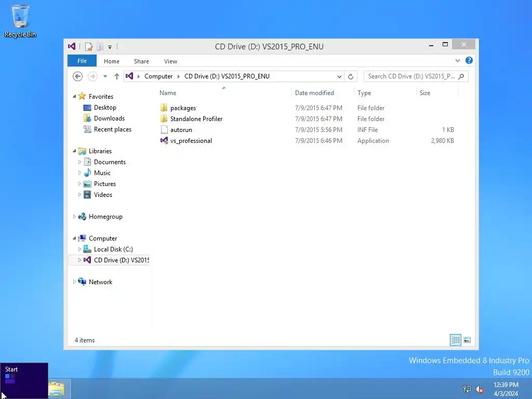This screenshot has width=532, height=399.
Task: Switch to details view
Action: pyautogui.click(x=455, y=340)
